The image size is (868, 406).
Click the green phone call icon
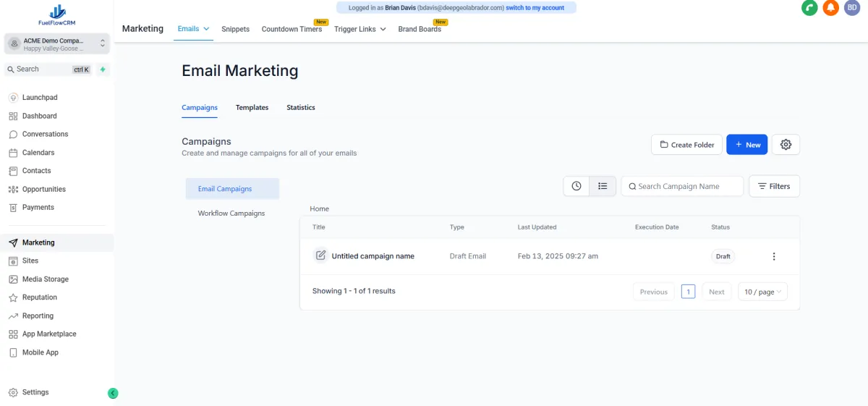point(809,8)
